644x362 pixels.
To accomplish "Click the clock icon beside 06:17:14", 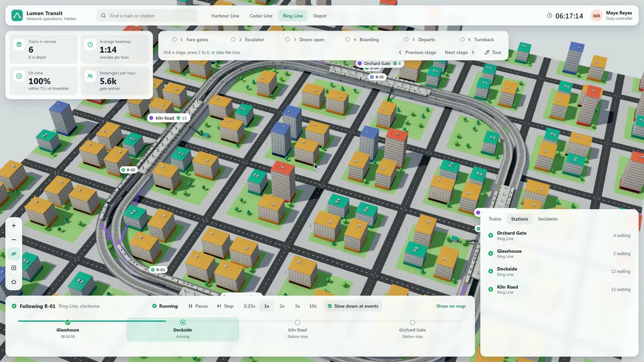I will [549, 16].
